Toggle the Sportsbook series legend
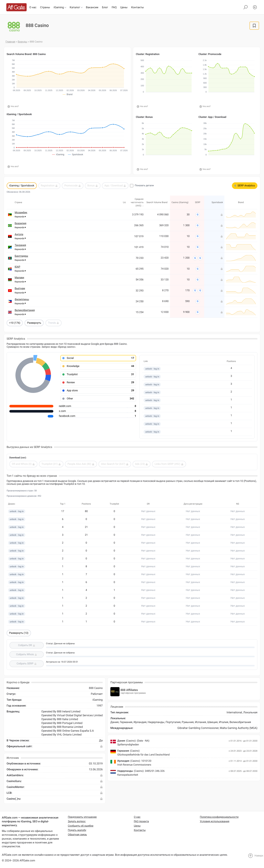This screenshot has height=868, width=264. click(76, 155)
